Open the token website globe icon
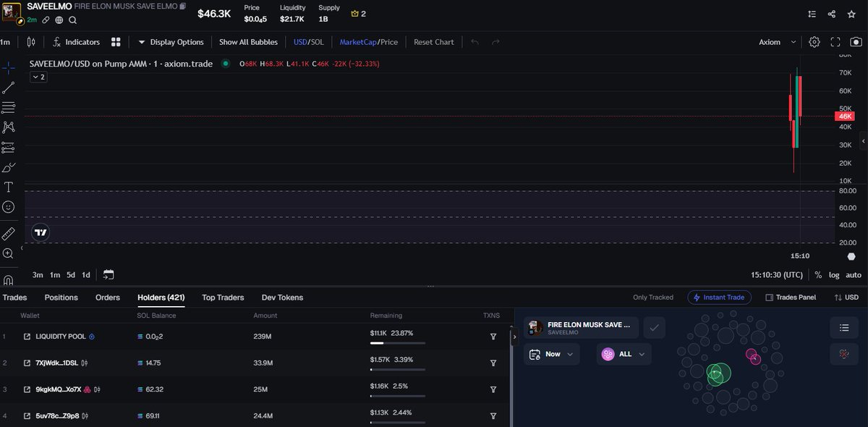The width and height of the screenshot is (868, 427). [x=59, y=20]
